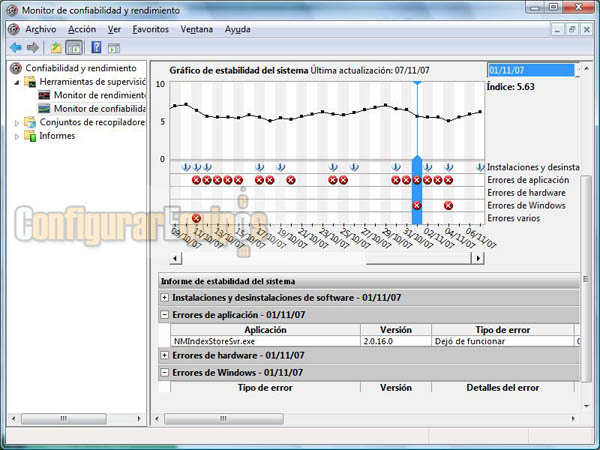Click the Informes folder icon
The width and height of the screenshot is (600, 450).
pos(30,135)
